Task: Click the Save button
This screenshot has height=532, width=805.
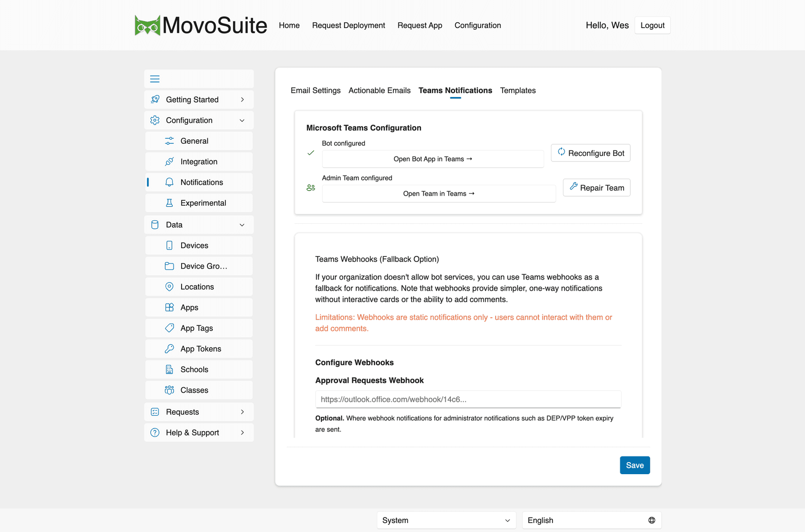Action: (x=635, y=465)
